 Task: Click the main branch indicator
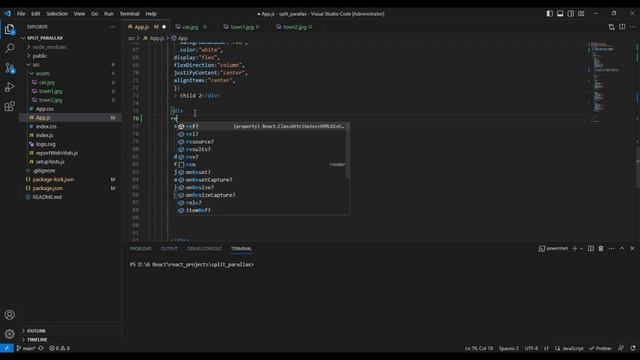(x=26, y=348)
